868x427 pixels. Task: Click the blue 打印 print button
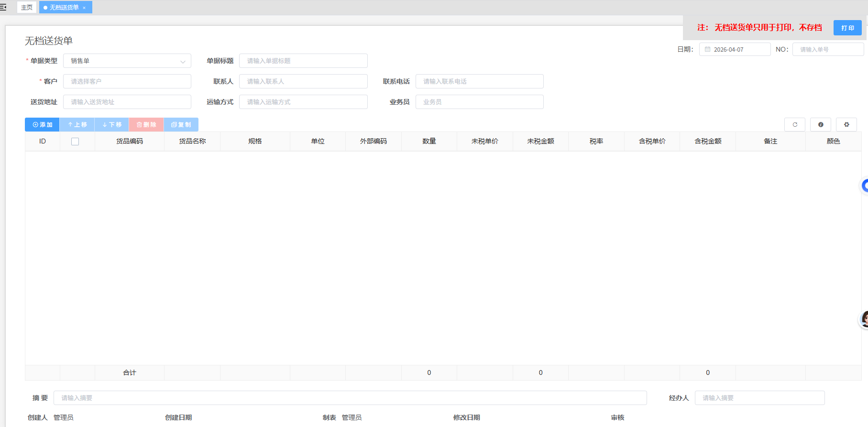pos(847,28)
